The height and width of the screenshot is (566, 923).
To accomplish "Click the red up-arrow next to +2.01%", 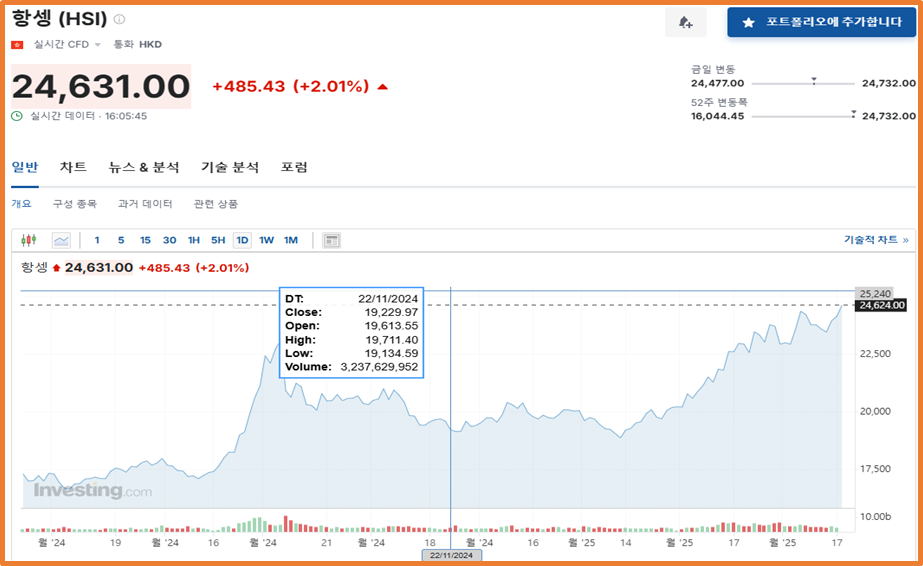I will (383, 87).
